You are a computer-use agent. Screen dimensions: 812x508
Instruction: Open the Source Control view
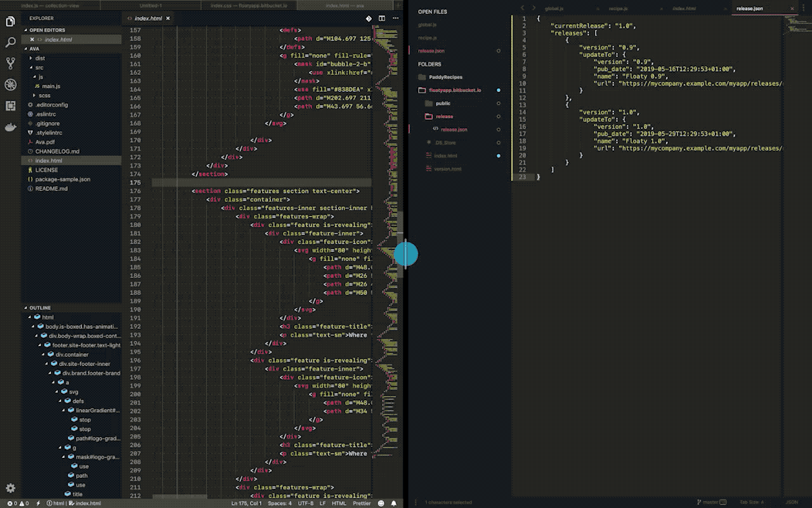click(10, 63)
